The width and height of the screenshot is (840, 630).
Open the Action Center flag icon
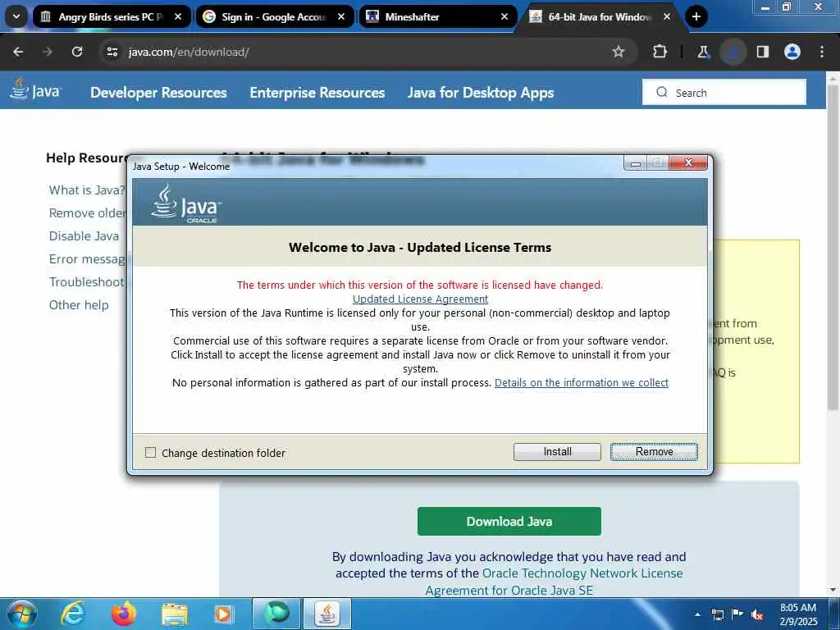tap(737, 614)
